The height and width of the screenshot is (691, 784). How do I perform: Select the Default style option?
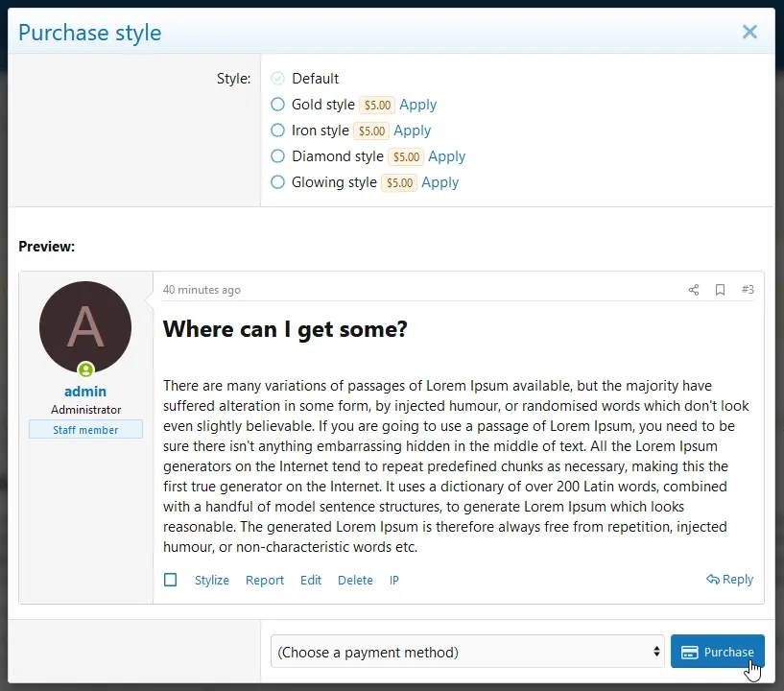pyautogui.click(x=278, y=78)
